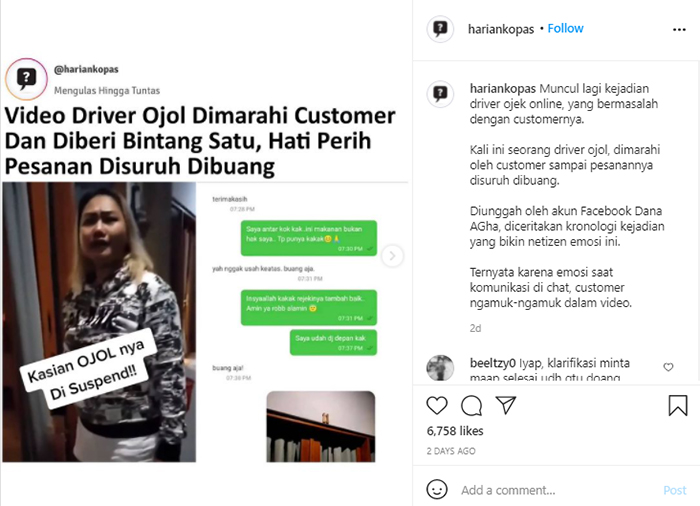Image resolution: width=700 pixels, height=506 pixels.
Task: Like the post with the heart icon
Action: coord(437,406)
